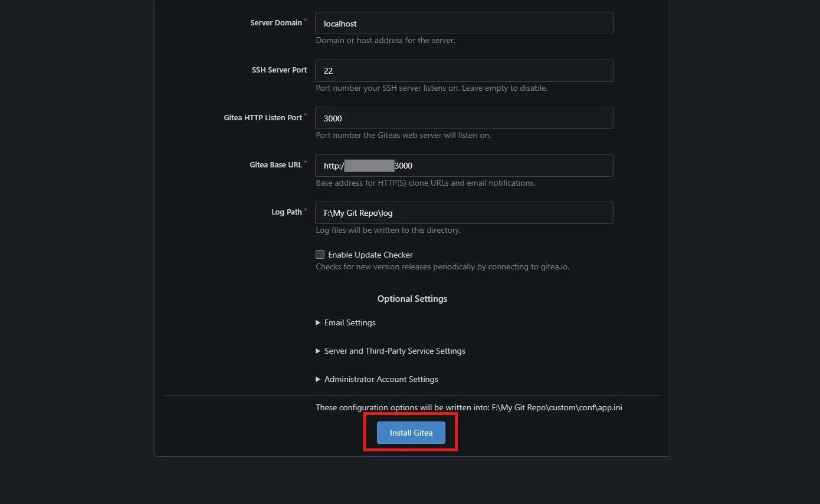Focus the Server Domain input field

[464, 23]
